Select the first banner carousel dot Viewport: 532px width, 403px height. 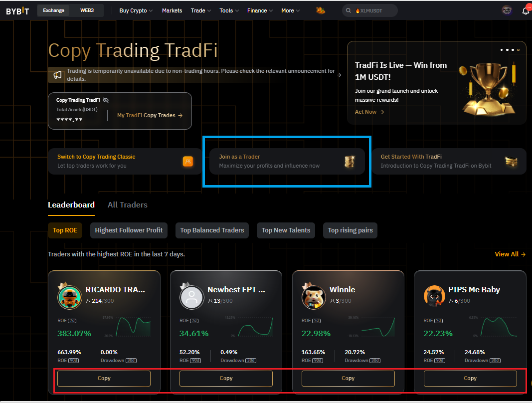pos(502,50)
